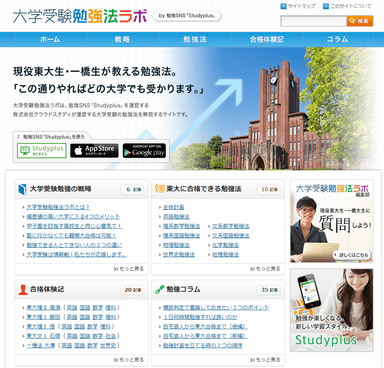Screen dimensions: 384x368
Task: Switch to the 勉強法 navigation tab
Action: click(194, 39)
